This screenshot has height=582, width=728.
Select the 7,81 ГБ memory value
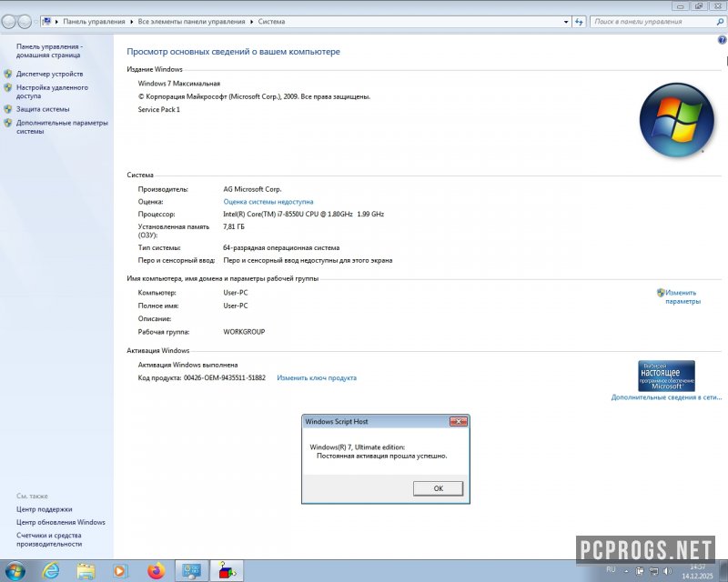point(234,227)
